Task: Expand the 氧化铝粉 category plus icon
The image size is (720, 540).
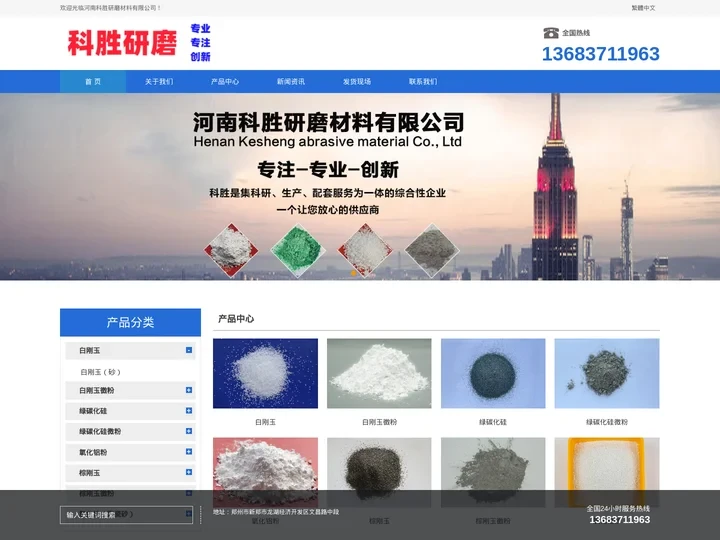Action: [189, 451]
